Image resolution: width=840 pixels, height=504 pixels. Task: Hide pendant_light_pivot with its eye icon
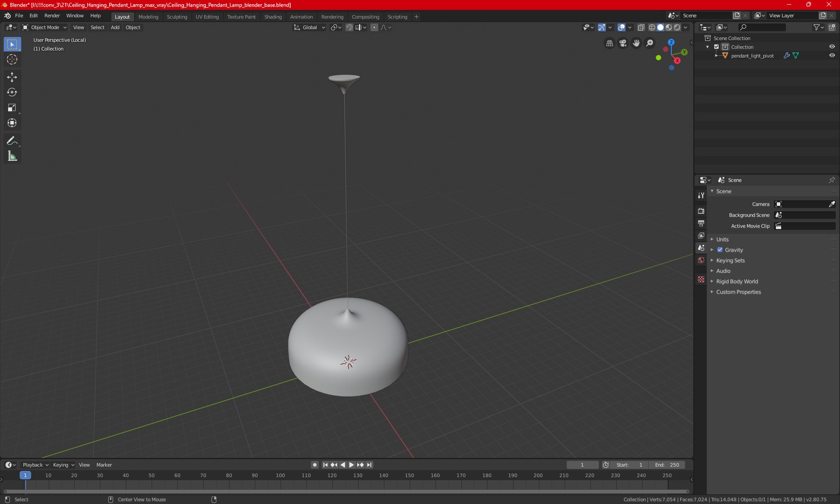coord(832,56)
